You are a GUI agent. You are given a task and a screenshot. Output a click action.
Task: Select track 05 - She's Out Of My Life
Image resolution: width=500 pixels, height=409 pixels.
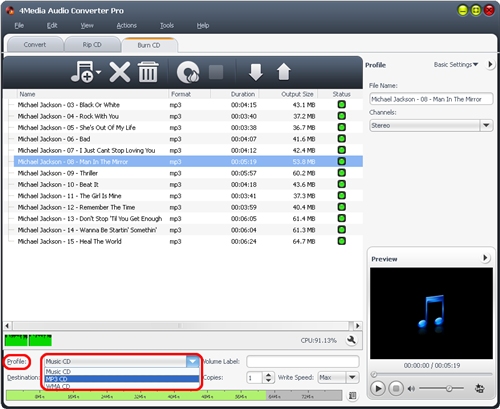click(x=188, y=127)
